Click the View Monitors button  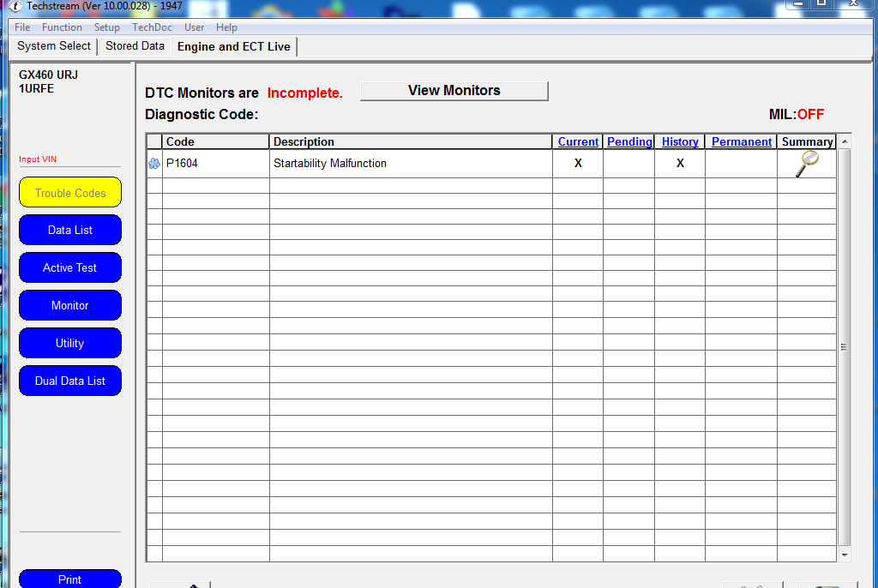(454, 91)
